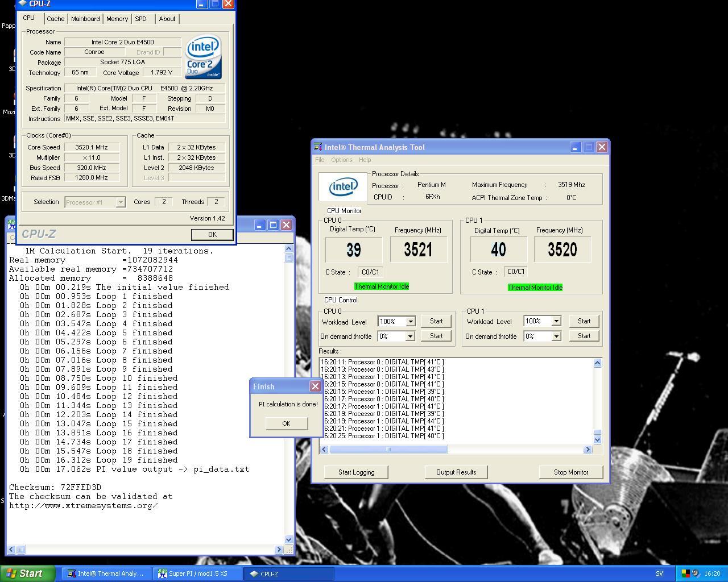Maximize the Super PI window

point(273,225)
